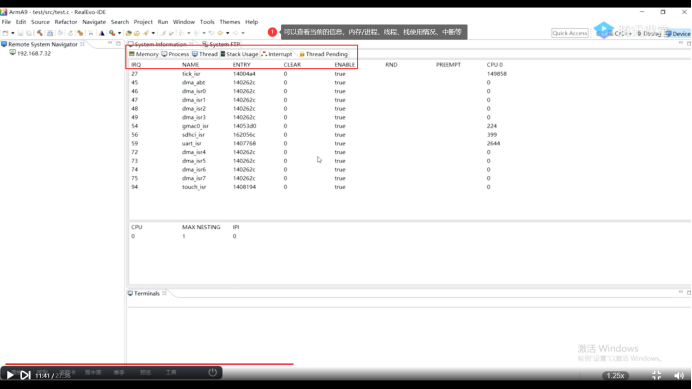Switch to the Debug perspective
692x389 pixels.
click(649, 34)
